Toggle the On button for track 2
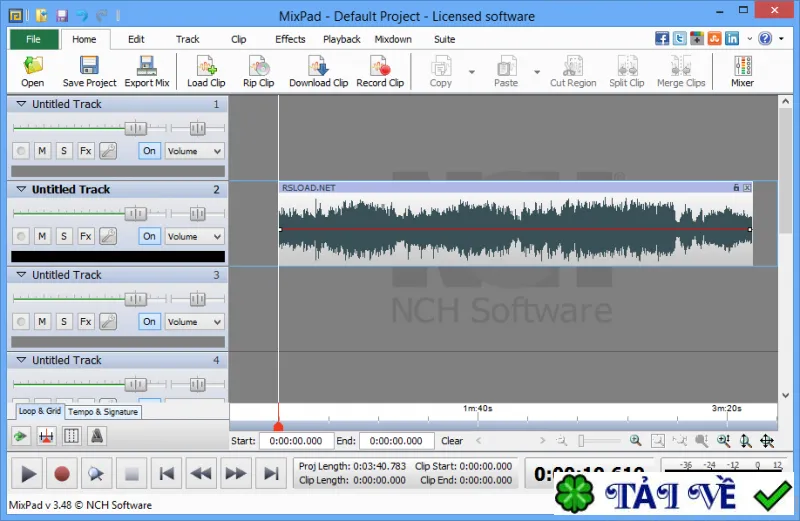The height and width of the screenshot is (521, 800). coord(149,236)
